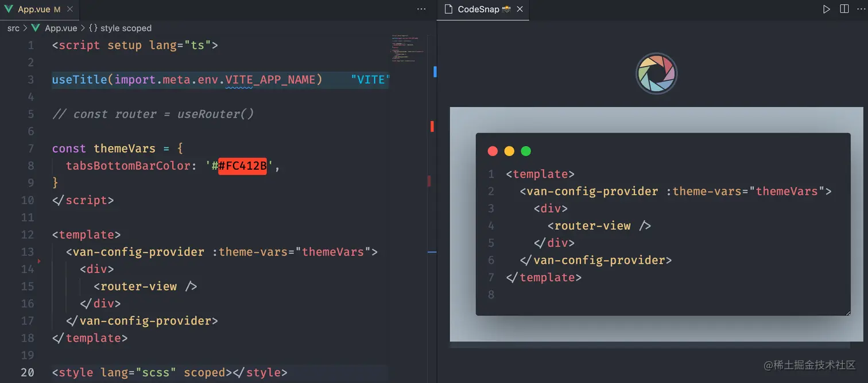Click the script setup opening tag
Image resolution: width=868 pixels, height=383 pixels.
pyautogui.click(x=135, y=45)
